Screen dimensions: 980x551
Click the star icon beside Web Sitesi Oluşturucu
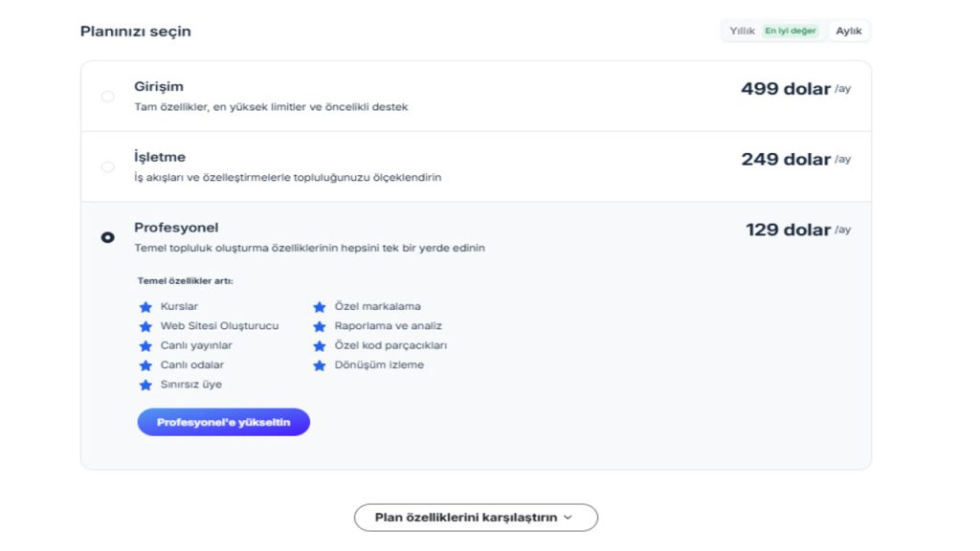(145, 326)
